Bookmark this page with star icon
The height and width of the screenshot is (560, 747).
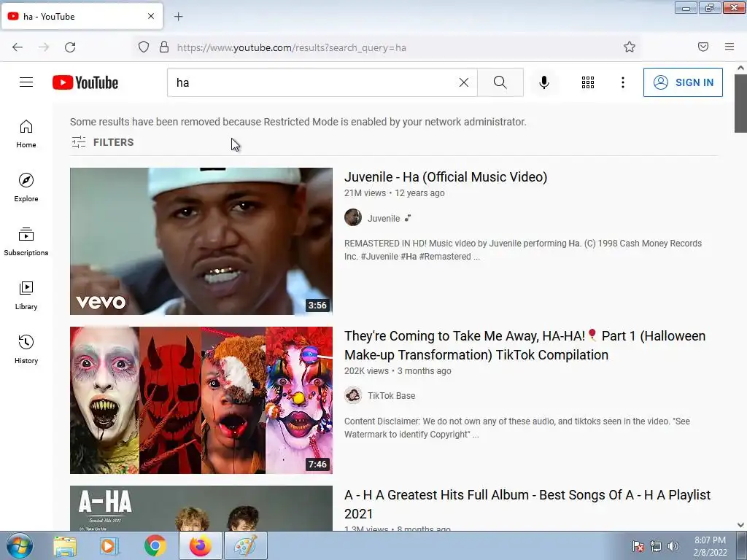click(x=630, y=47)
